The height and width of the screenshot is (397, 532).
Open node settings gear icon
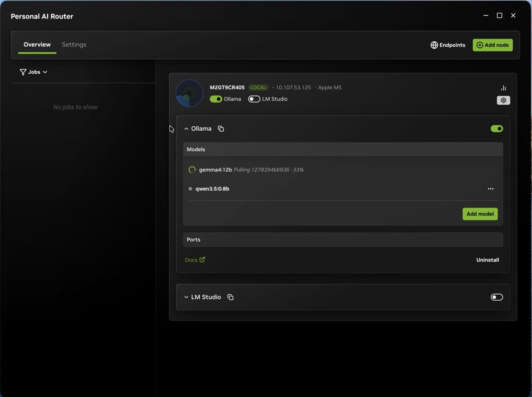[503, 100]
